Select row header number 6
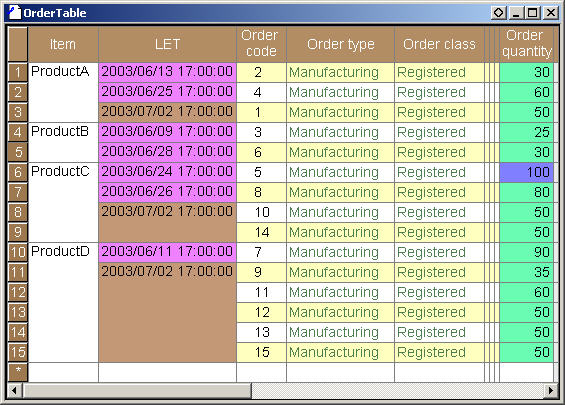565x405 pixels. (18, 172)
